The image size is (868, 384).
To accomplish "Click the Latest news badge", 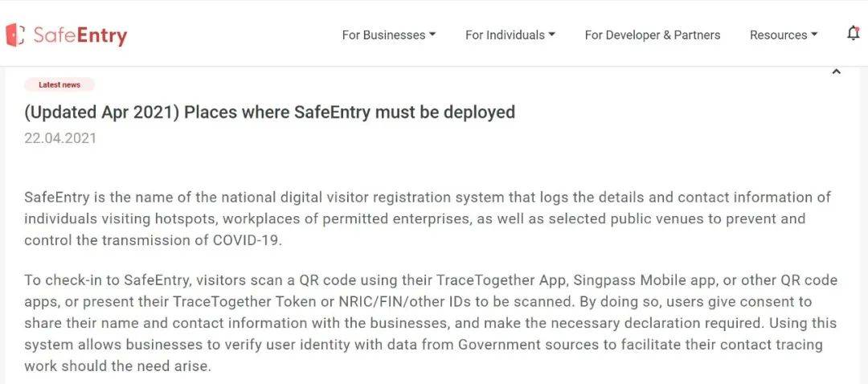I will coord(59,84).
